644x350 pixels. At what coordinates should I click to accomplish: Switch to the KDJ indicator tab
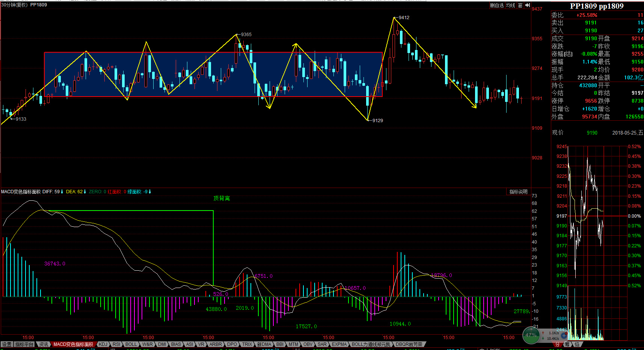[103, 344]
